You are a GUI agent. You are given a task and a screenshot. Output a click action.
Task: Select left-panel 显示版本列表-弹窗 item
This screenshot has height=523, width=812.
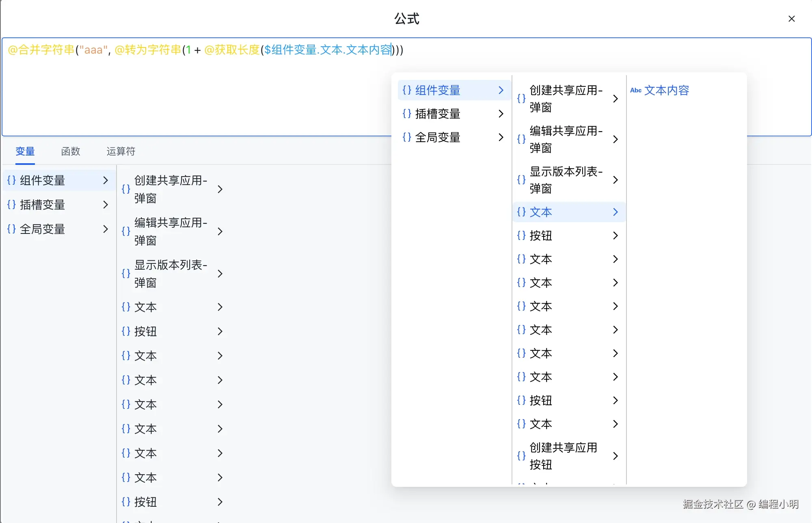[171, 274]
